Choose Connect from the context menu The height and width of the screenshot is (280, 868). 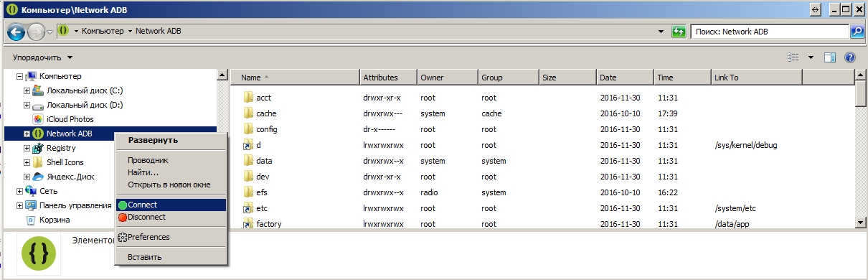pyautogui.click(x=171, y=205)
